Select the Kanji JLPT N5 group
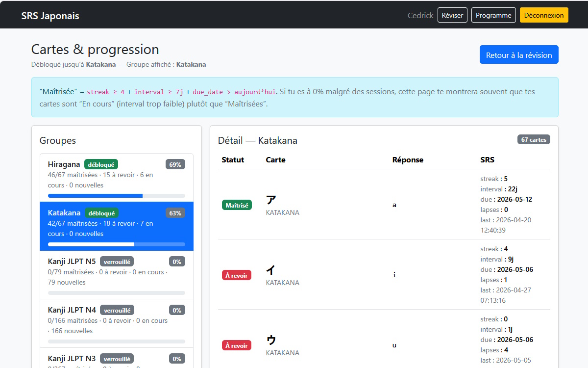 click(117, 275)
